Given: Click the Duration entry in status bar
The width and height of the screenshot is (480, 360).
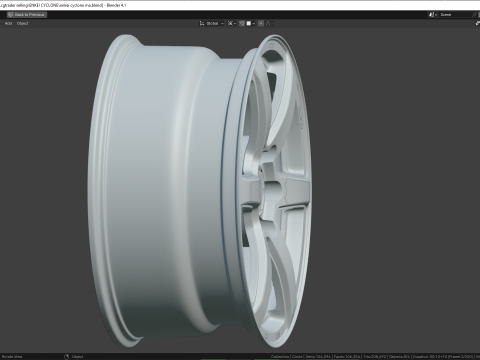Looking at the screenshot, I should coord(443,357).
